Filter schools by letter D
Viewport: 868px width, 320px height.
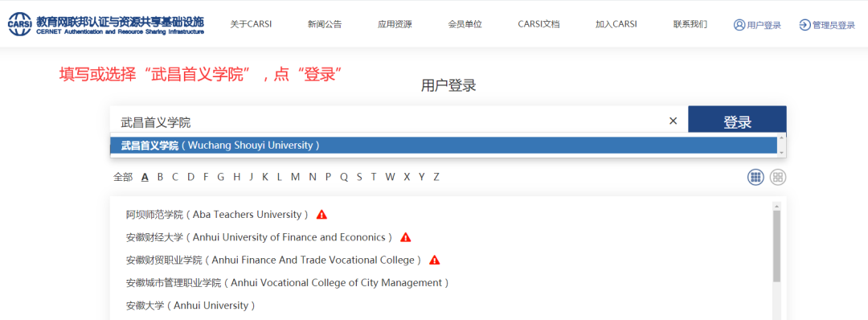191,177
